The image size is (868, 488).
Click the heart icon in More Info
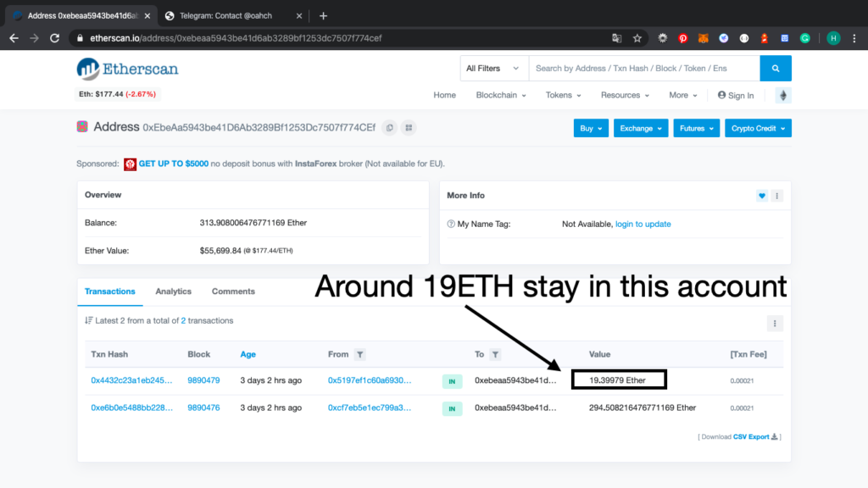click(x=762, y=196)
